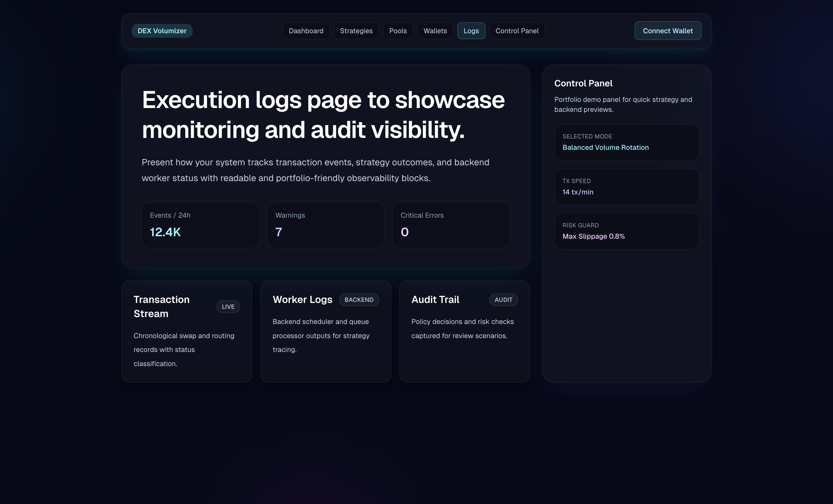Open the Audit Trail card title
The image size is (833, 504).
(435, 300)
